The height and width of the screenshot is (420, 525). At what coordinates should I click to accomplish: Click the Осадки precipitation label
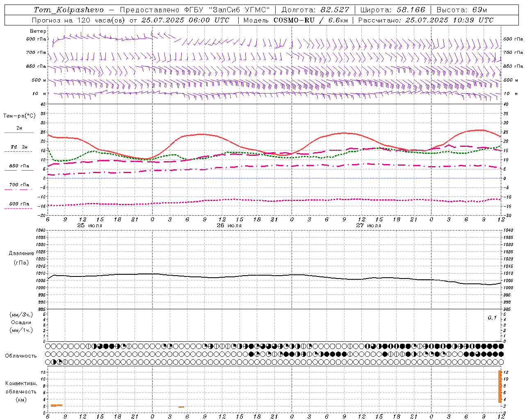coord(21,322)
